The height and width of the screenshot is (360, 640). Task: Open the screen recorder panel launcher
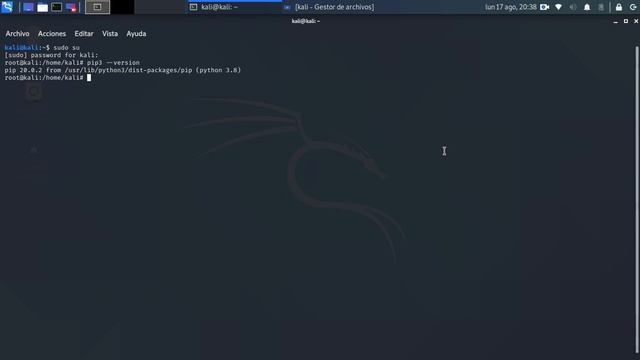[71, 7]
